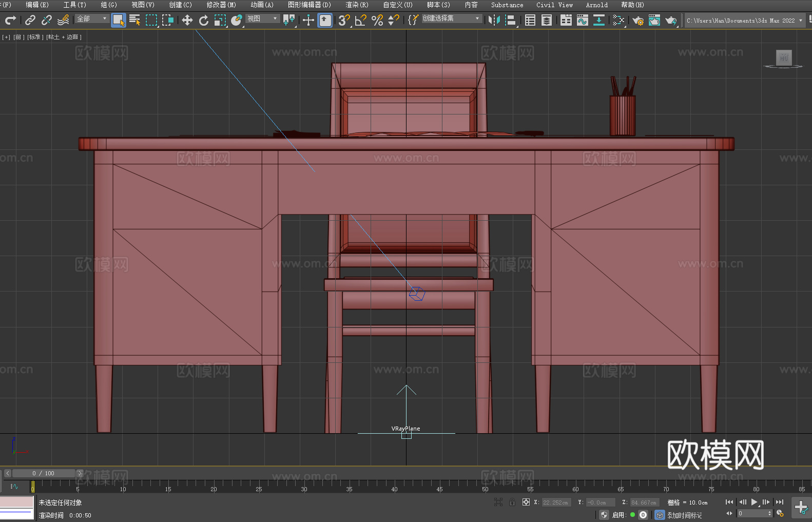Screen dimensions: 812x522
Task: Open the Mirror tool
Action: (x=494, y=20)
